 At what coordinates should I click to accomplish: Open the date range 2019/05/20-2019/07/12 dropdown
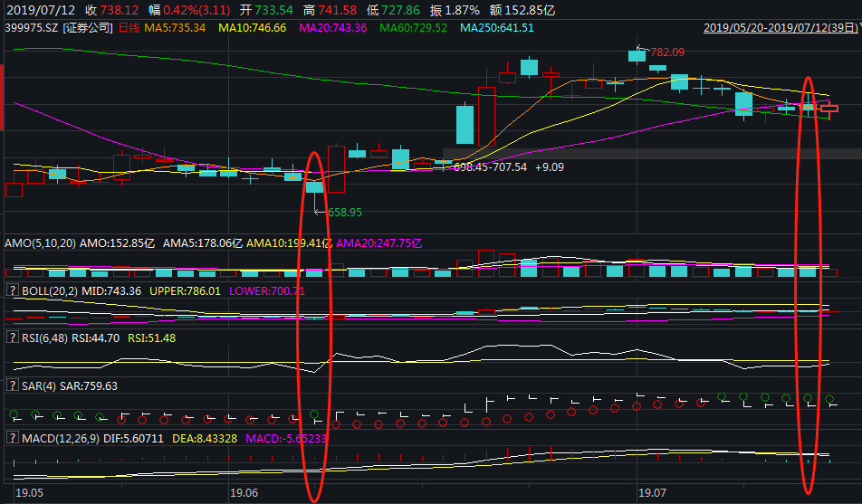781,27
